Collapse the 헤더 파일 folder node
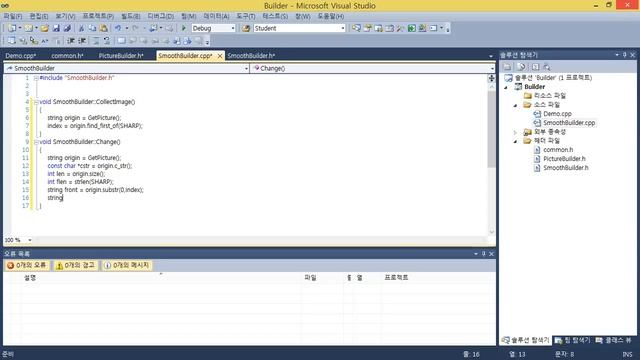Image resolution: width=640 pixels, height=360 pixels. (516, 141)
